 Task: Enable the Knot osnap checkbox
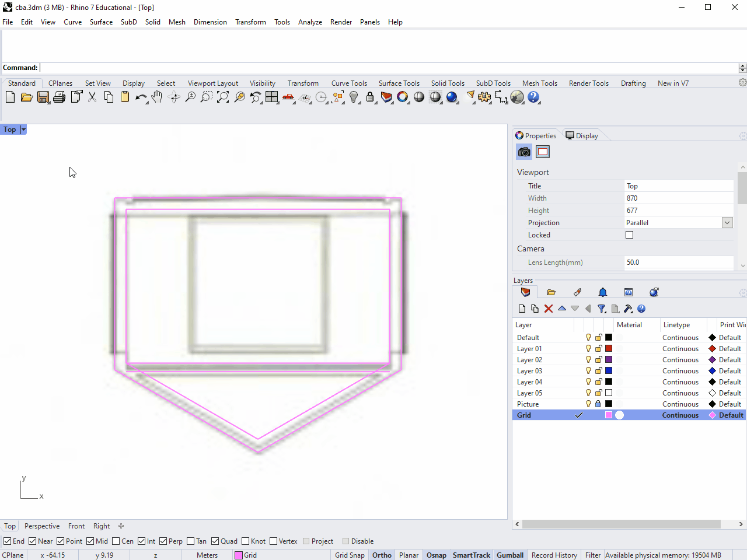coord(246,541)
